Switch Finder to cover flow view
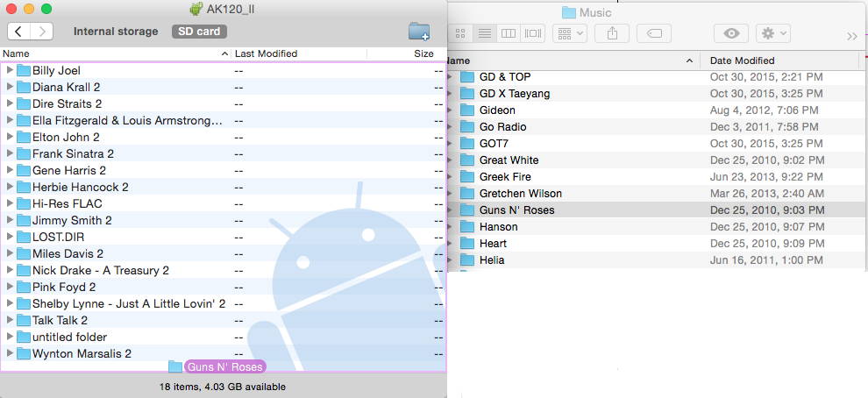Viewport: 868px width, 398px height. point(532,34)
